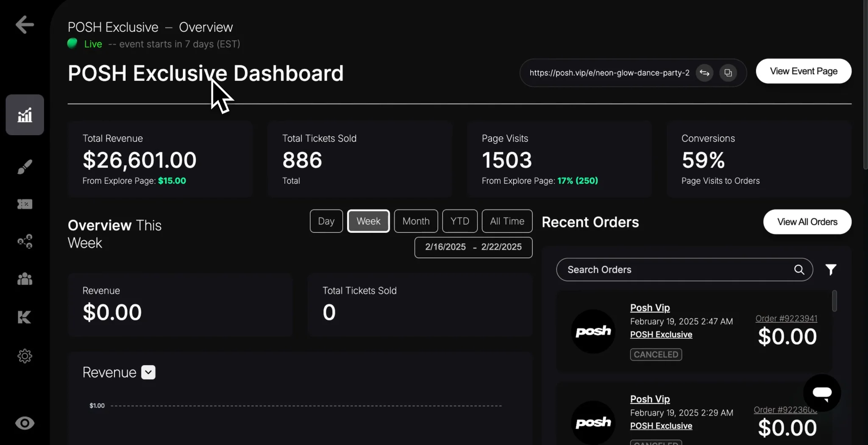This screenshot has height=445, width=868.
Task: Open the settings gear in sidebar
Action: 24,356
